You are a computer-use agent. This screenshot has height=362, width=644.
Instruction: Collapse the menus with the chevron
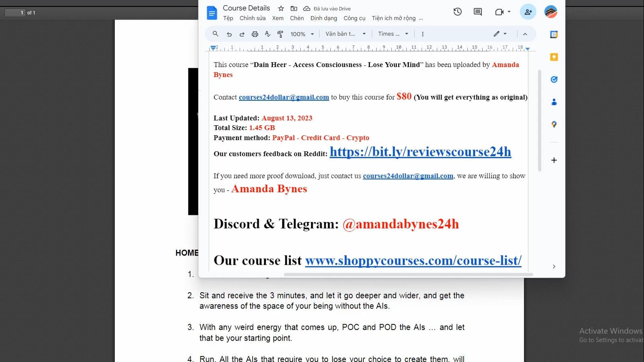525,34
